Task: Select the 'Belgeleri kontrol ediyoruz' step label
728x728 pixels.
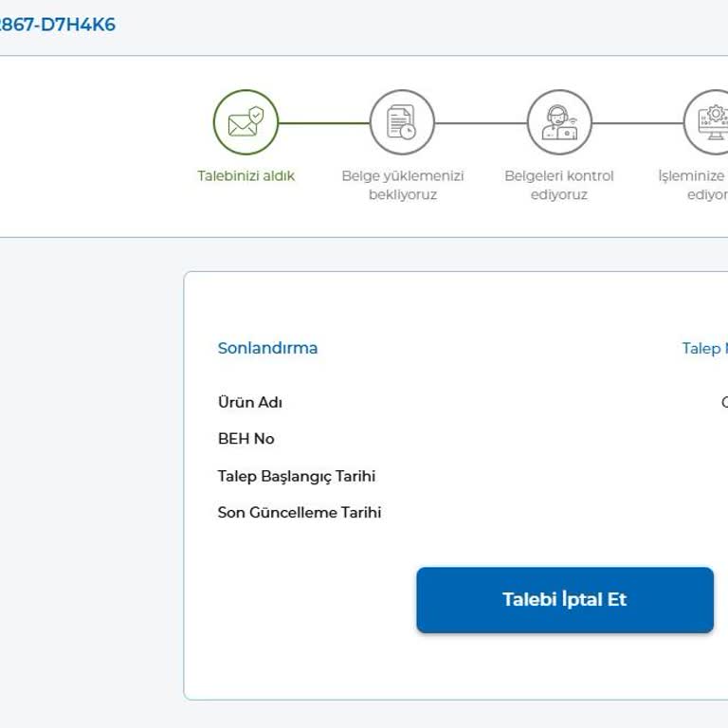Action: 559,185
